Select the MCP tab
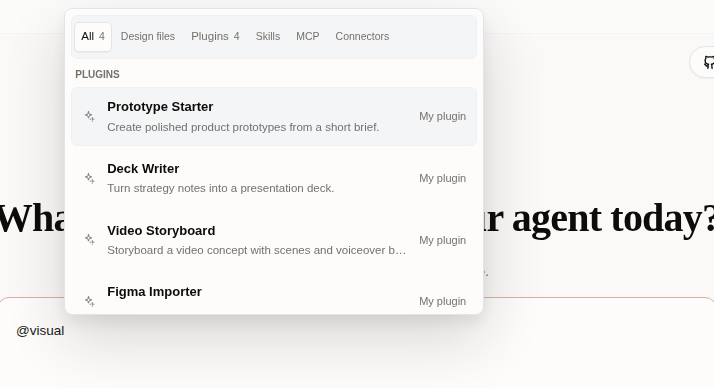The height and width of the screenshot is (388, 714). [x=308, y=36]
